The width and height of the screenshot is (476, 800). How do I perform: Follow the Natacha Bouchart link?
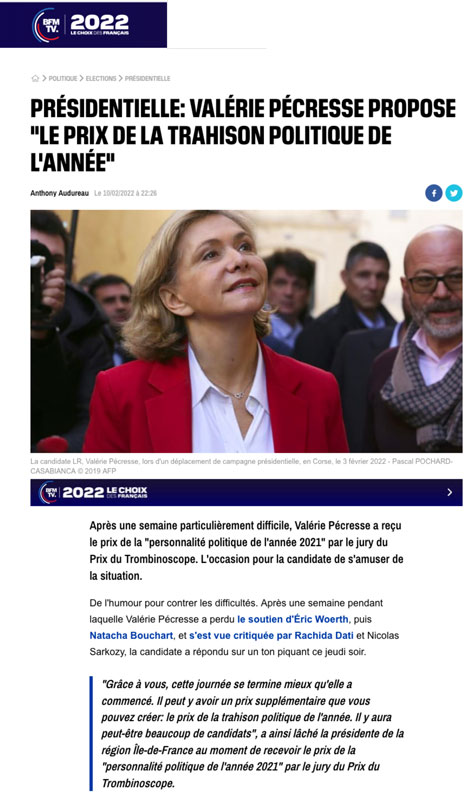tap(131, 636)
